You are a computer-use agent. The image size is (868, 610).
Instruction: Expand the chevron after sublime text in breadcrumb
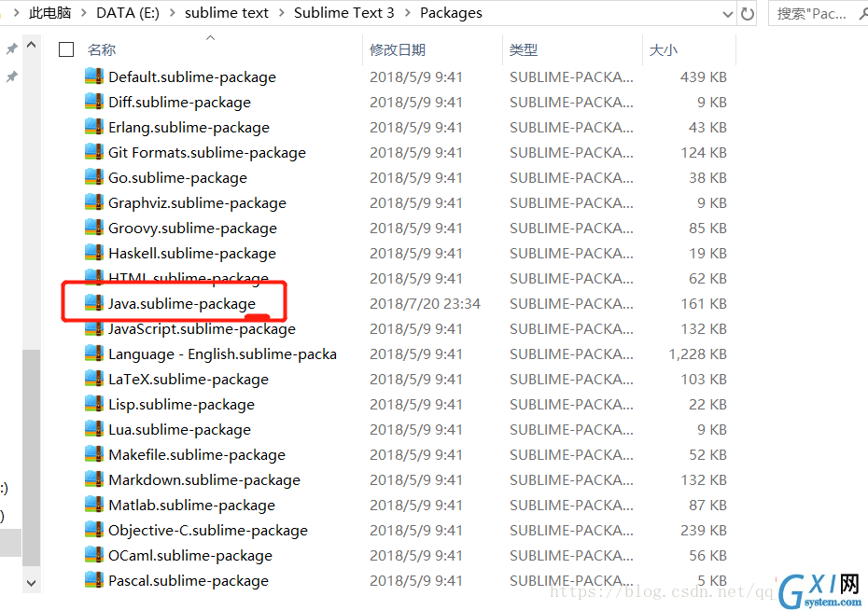(281, 13)
